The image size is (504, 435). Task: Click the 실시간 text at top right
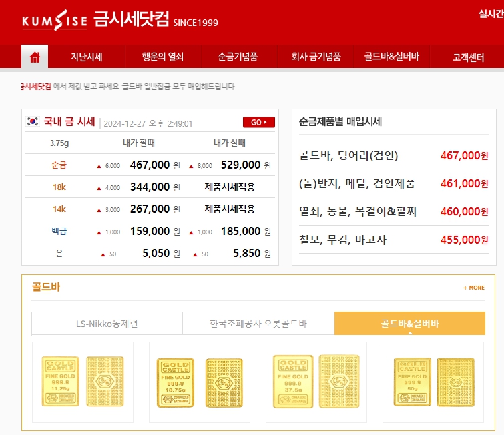491,14
